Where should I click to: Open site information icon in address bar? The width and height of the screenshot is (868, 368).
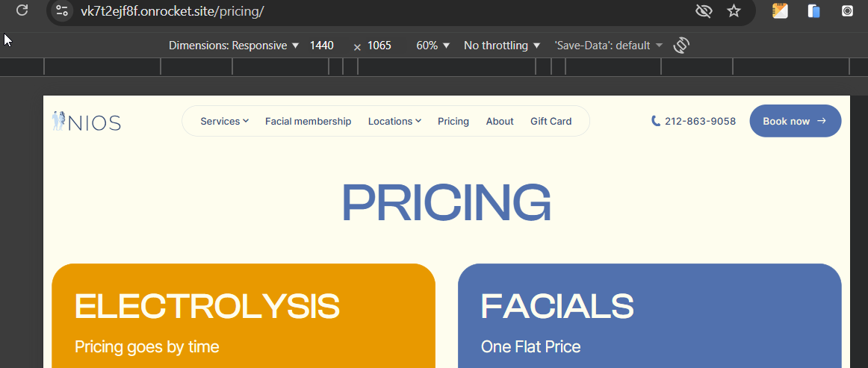(x=62, y=10)
